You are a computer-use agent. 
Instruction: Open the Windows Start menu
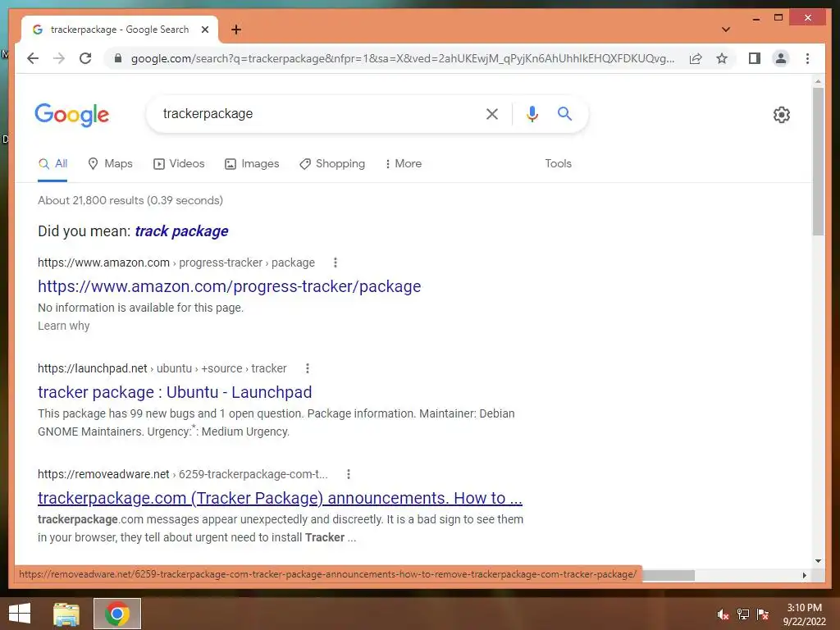(x=20, y=614)
